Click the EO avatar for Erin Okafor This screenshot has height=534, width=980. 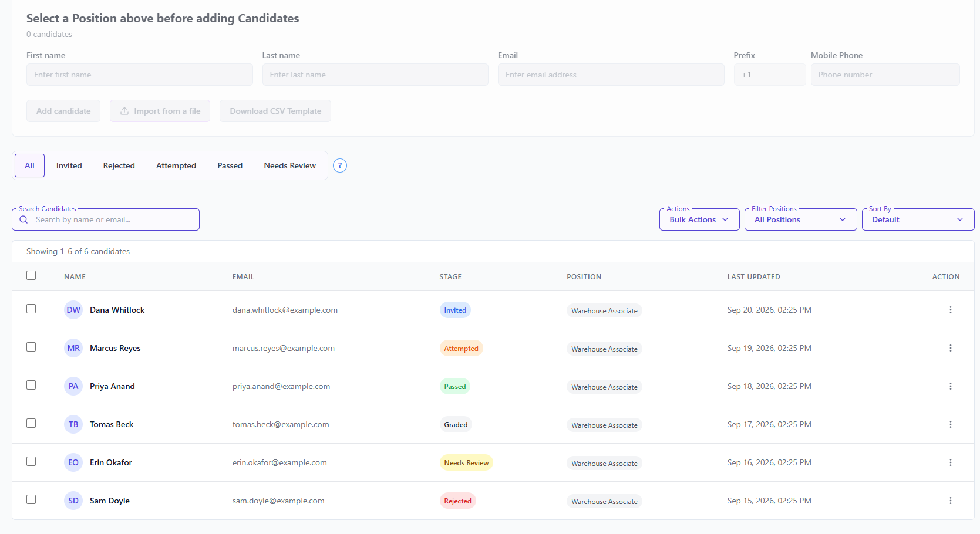pos(73,462)
